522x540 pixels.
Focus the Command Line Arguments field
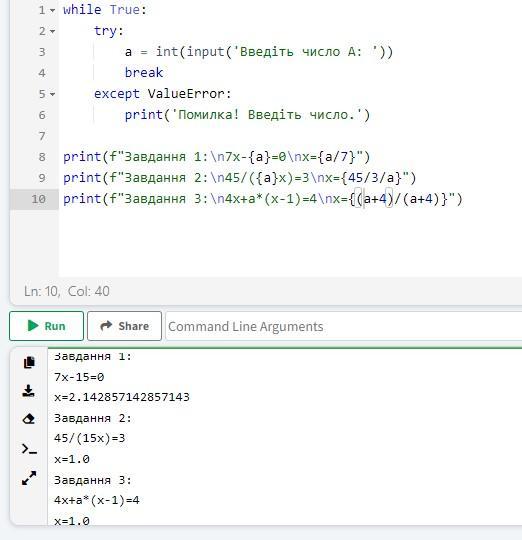[344, 326]
